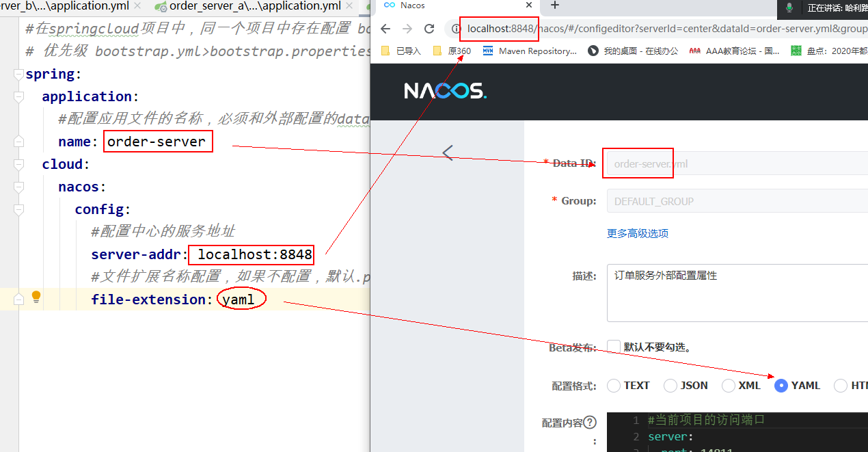The height and width of the screenshot is (452, 868).
Task: Click inside the 配置内容 code editor
Action: point(737,431)
